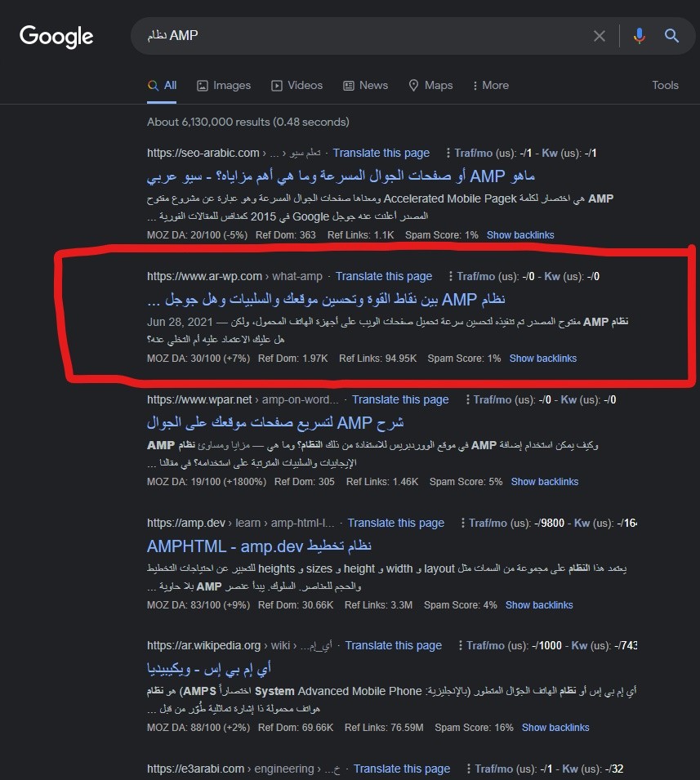
Task: Show backlinks for the wpar.net result
Action: tap(545, 482)
